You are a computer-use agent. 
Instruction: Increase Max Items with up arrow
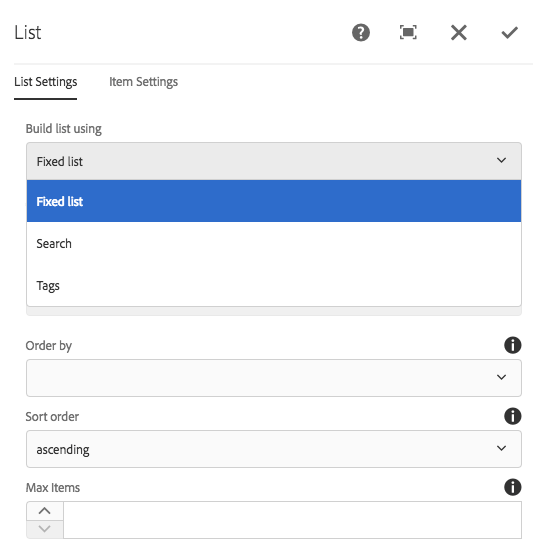45,511
